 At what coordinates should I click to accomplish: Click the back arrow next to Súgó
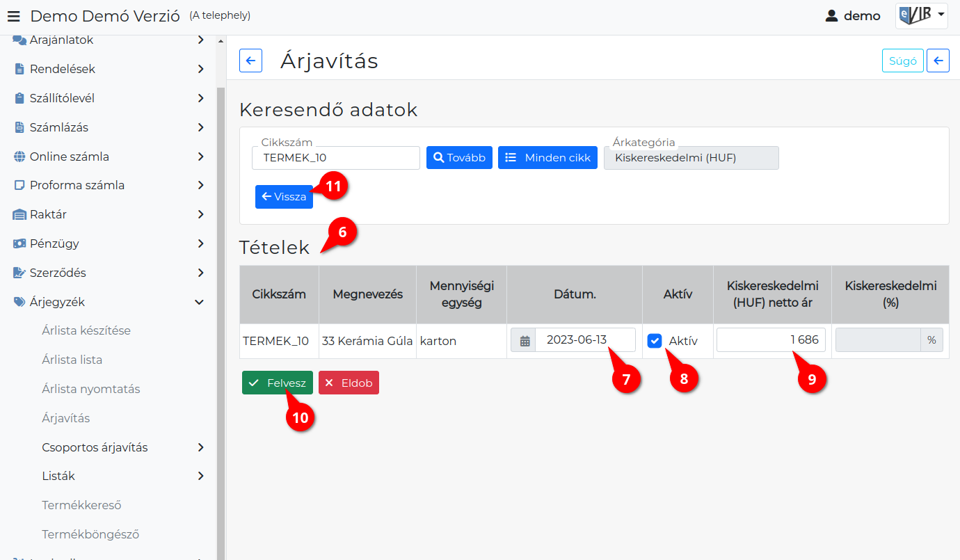point(938,61)
